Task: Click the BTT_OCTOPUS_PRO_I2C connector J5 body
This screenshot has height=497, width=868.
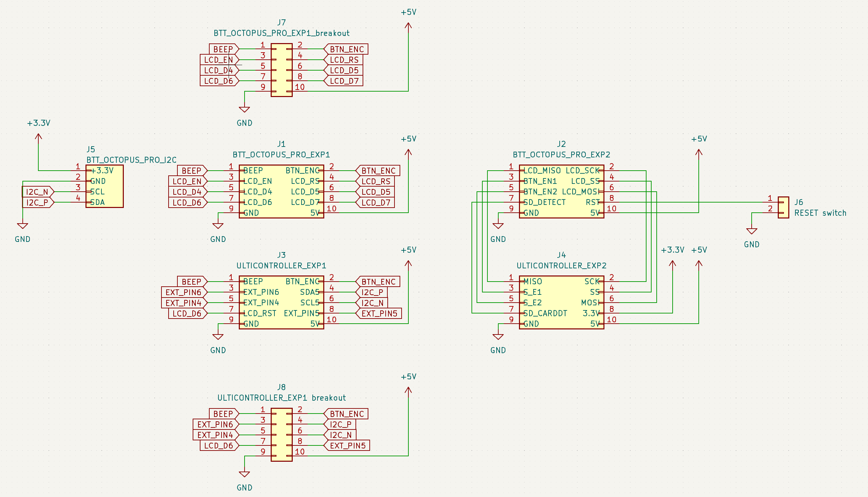Action: click(x=105, y=186)
